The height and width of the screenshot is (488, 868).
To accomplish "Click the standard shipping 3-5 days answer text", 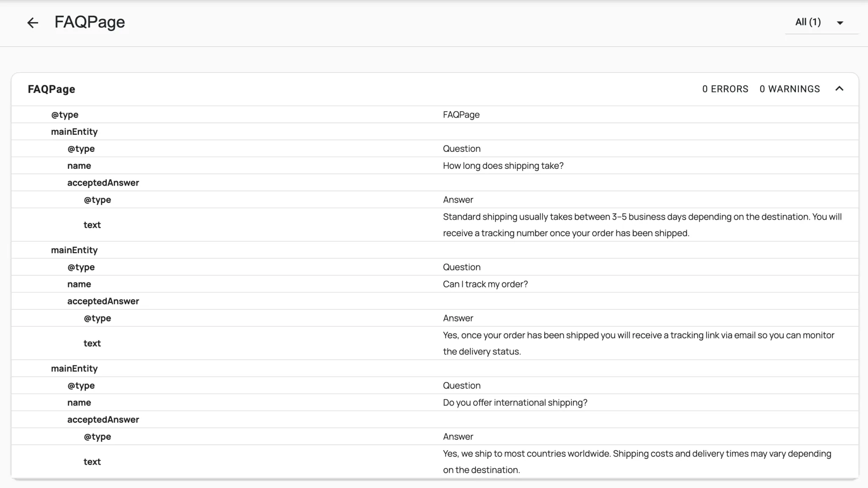I will tap(642, 225).
